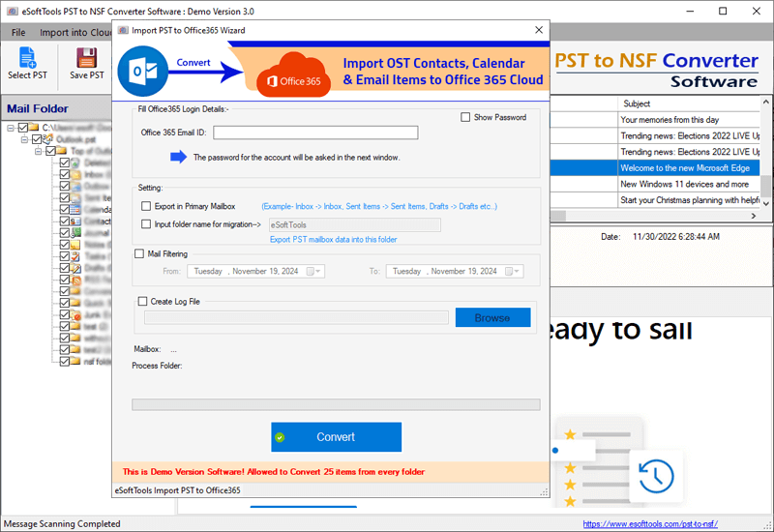Select the RSS Feeds folder icon in the tree
774x532 pixels.
(x=75, y=280)
